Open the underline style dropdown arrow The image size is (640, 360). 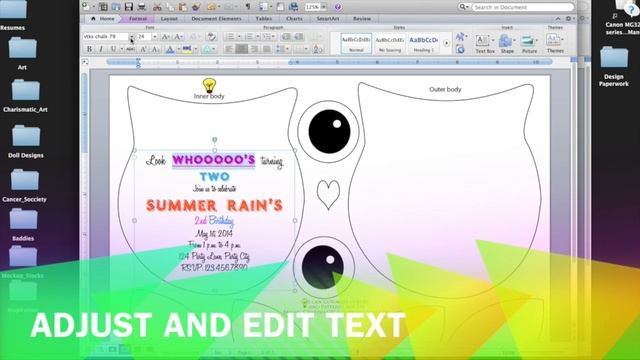pos(121,49)
